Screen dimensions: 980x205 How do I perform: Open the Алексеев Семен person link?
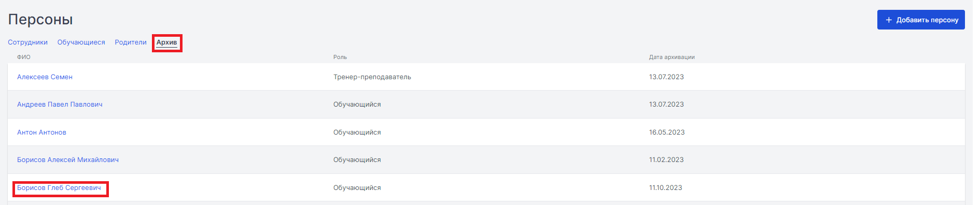click(x=45, y=77)
